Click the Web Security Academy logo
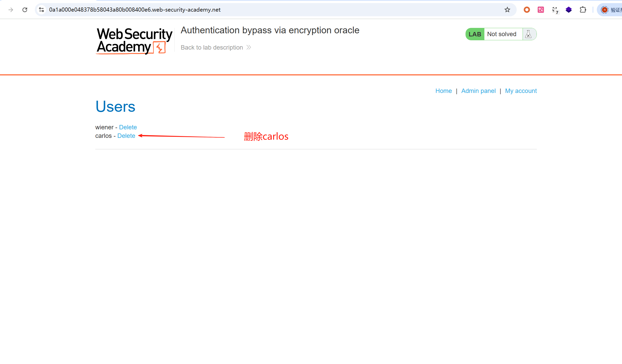This screenshot has width=622, height=364. [134, 41]
